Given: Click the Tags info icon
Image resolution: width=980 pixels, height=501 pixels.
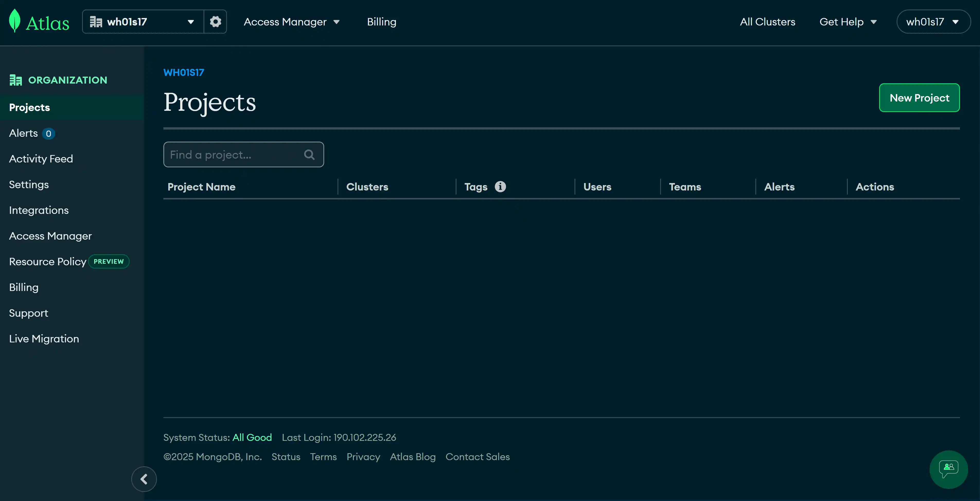Looking at the screenshot, I should coord(500,187).
